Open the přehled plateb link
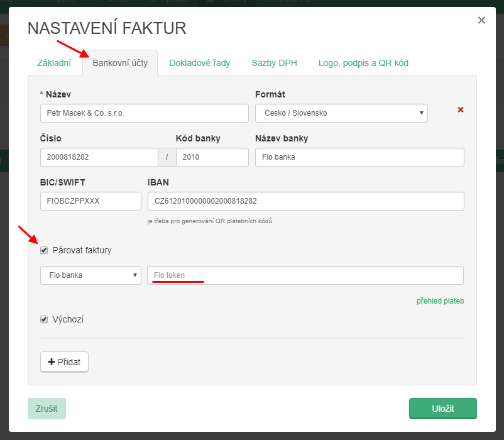This screenshot has width=504, height=440. pyautogui.click(x=440, y=301)
